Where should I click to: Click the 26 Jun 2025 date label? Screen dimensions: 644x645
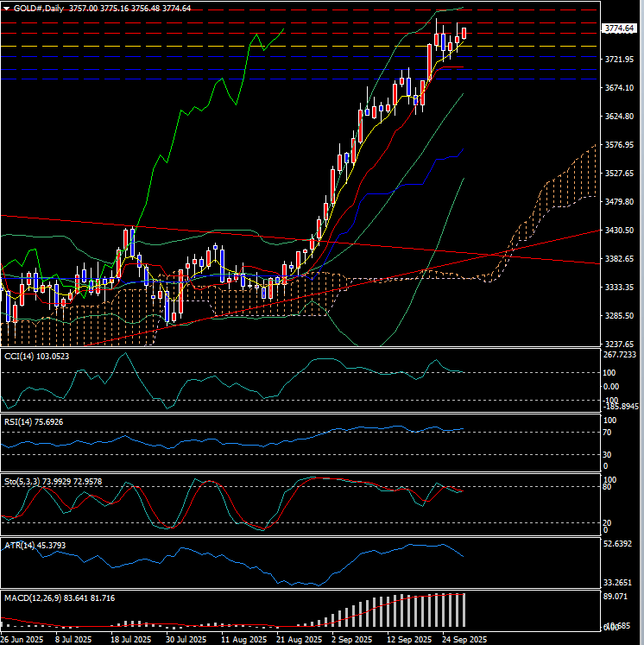tap(23, 640)
